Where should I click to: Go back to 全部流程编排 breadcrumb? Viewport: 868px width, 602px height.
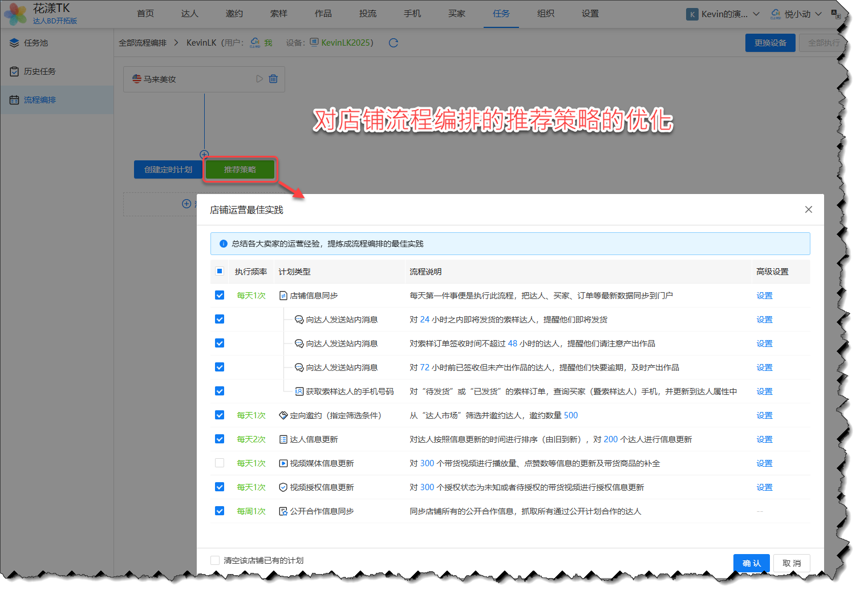[143, 43]
